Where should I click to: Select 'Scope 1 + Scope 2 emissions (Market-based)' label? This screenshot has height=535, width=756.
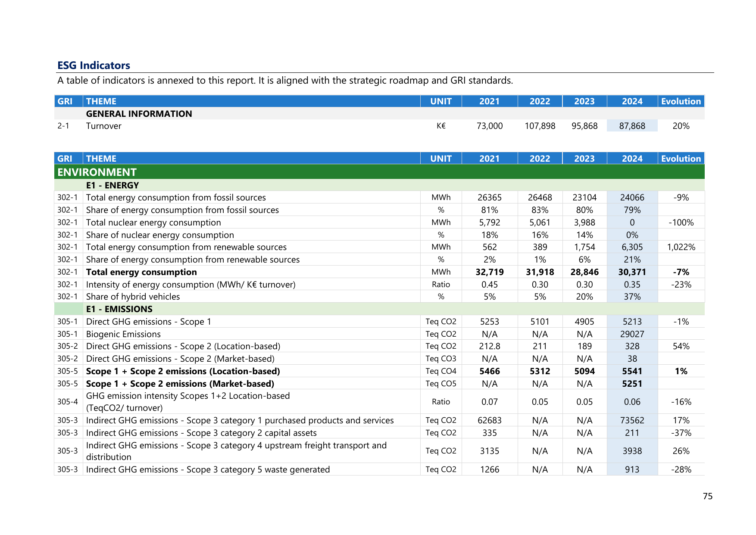click(180, 384)
